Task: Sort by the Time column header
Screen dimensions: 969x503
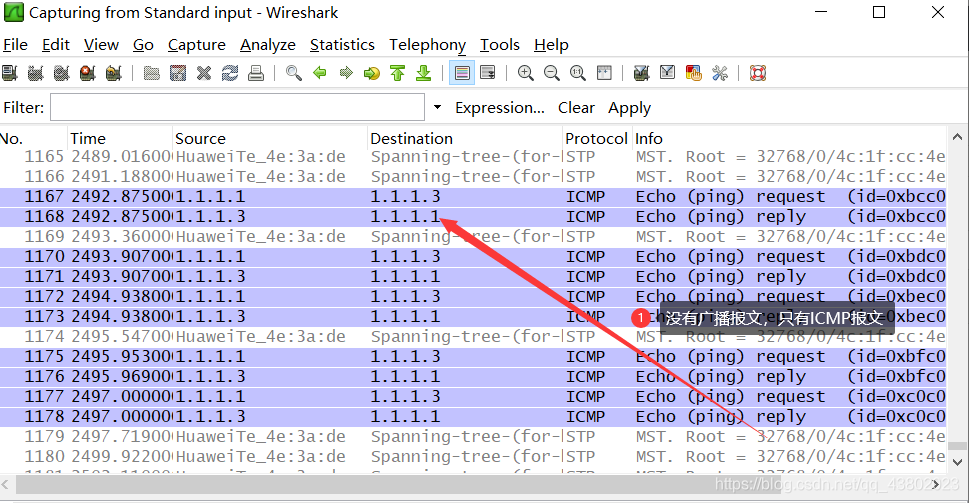Action: [x=120, y=138]
